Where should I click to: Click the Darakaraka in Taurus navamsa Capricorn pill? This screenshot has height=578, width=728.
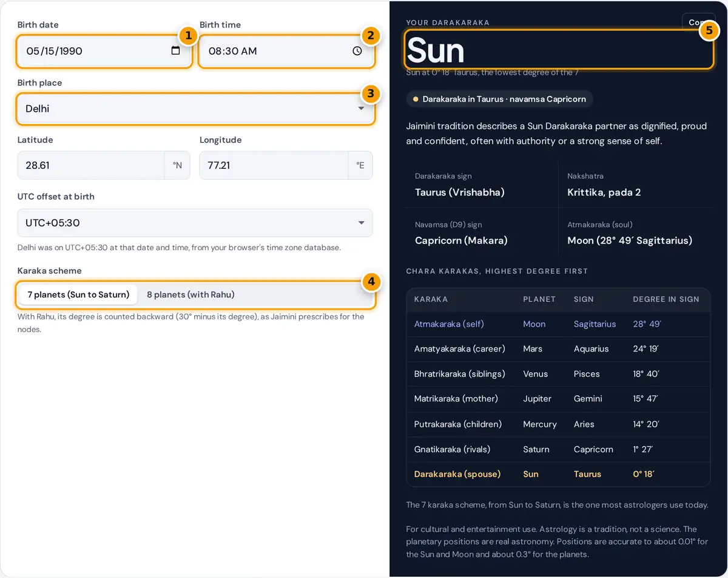tap(499, 99)
